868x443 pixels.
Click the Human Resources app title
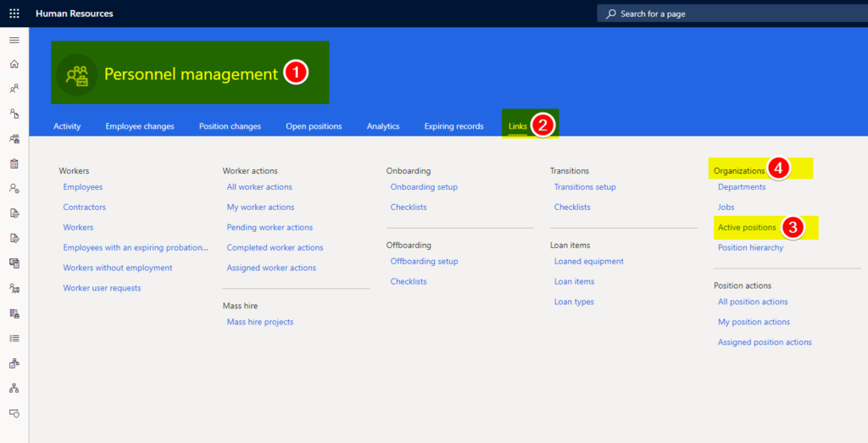(75, 14)
